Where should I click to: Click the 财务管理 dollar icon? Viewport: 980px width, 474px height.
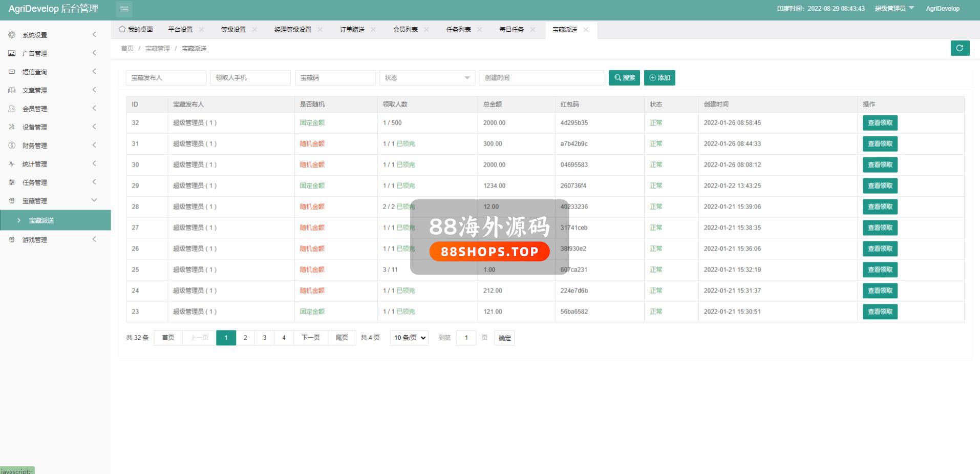(12, 146)
